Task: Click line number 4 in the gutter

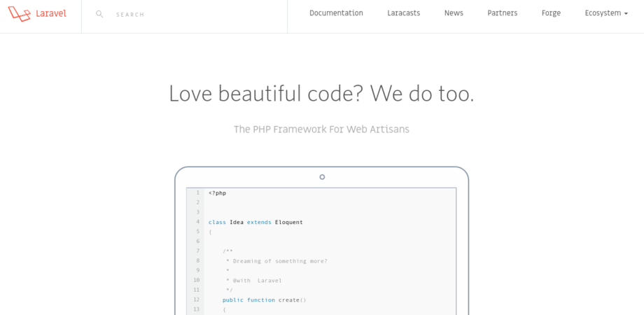Action: point(197,222)
